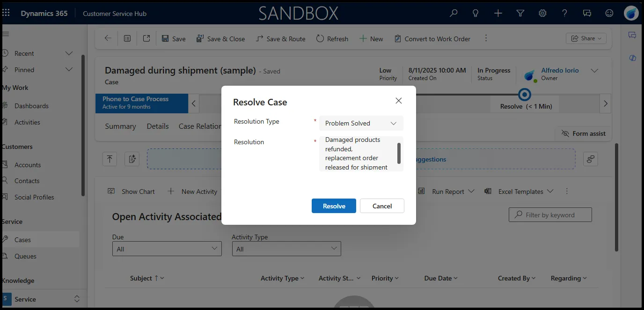Click Show Chart
This screenshot has height=310, width=644.
click(132, 192)
